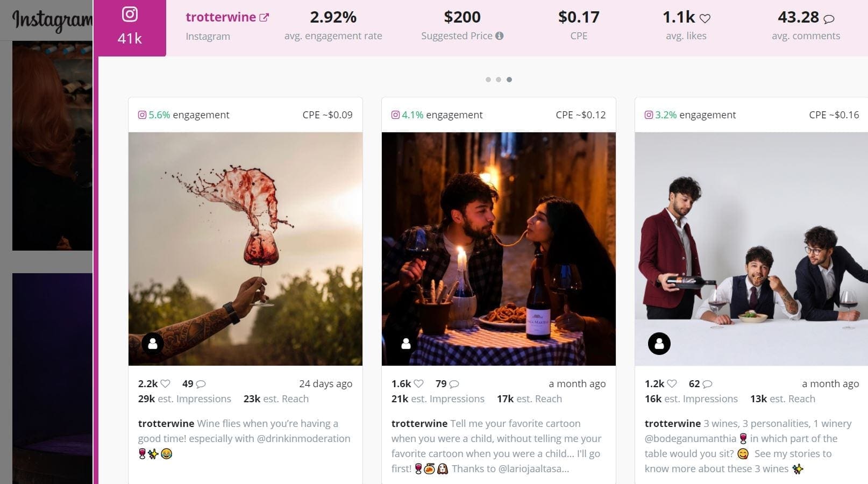Viewport: 868px width, 484px height.
Task: Click the Instagram logo in pink badge
Action: coord(130,14)
